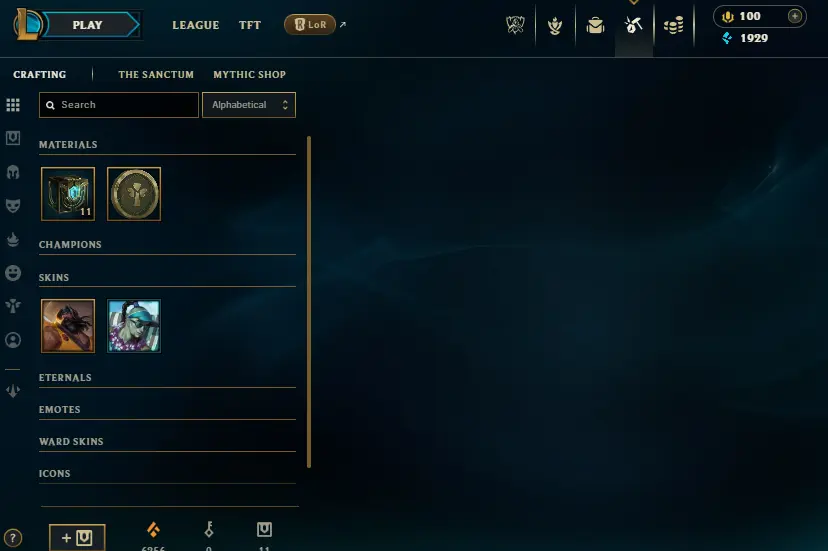Click the Play button
Viewport: 828px width, 551px height.
[x=87, y=25]
